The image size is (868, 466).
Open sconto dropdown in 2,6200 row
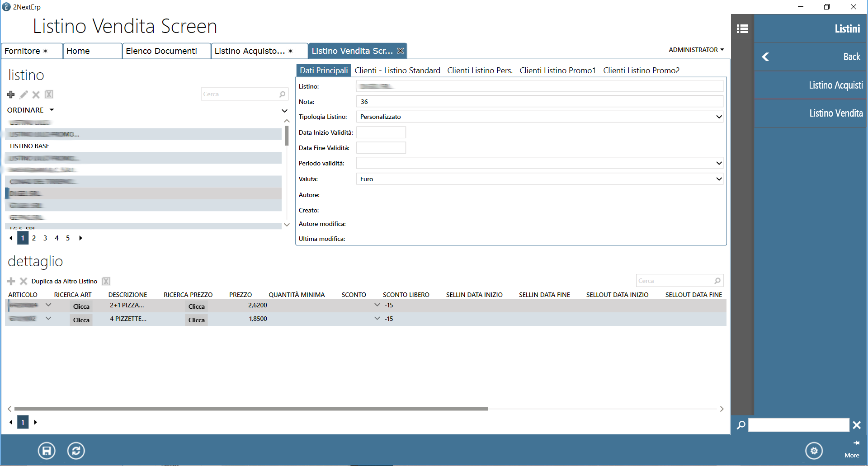tap(377, 305)
